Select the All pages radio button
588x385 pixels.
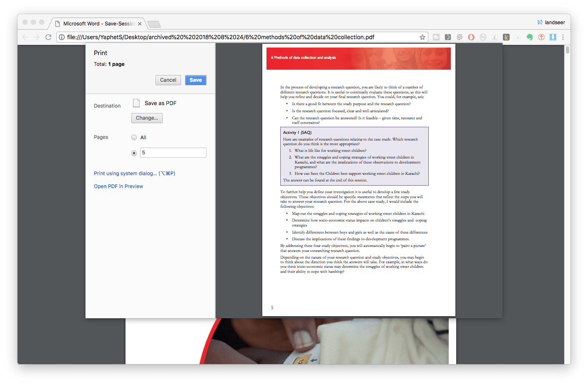(x=134, y=137)
